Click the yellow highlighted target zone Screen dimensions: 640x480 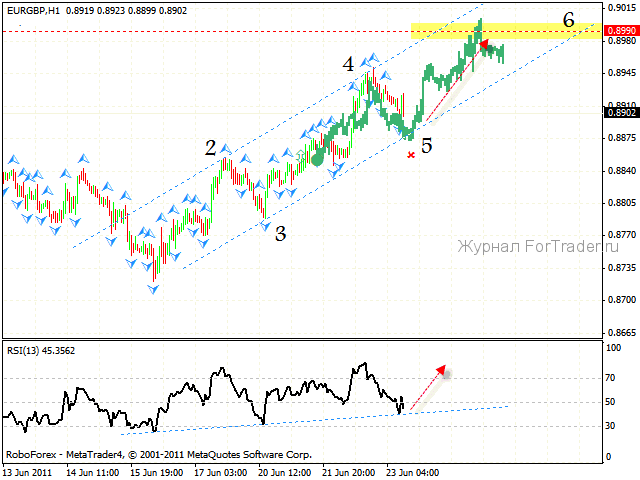coord(520,31)
